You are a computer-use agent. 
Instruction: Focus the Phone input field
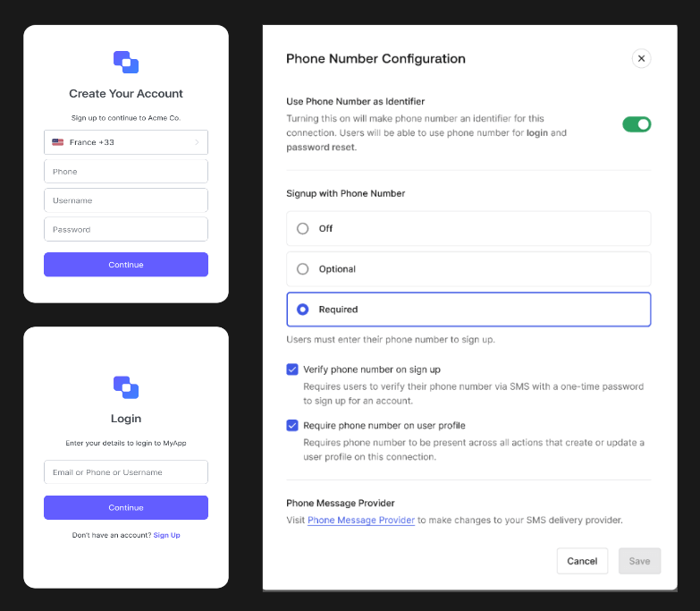126,172
